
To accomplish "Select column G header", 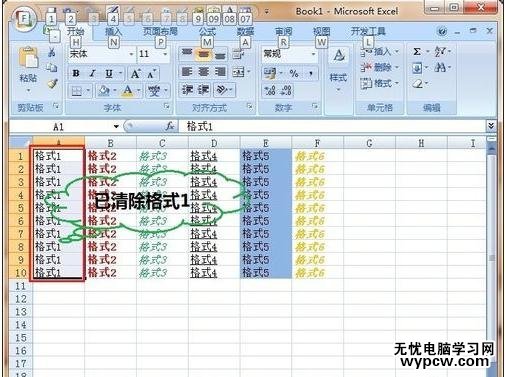I will click(369, 143).
